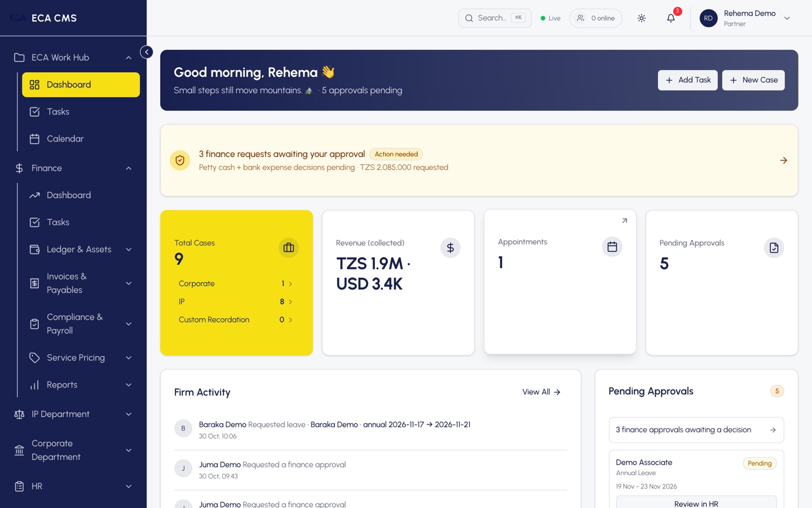Screen dimensions: 812x508
Task: Click the Corporate Department building icon
Action: point(19,450)
